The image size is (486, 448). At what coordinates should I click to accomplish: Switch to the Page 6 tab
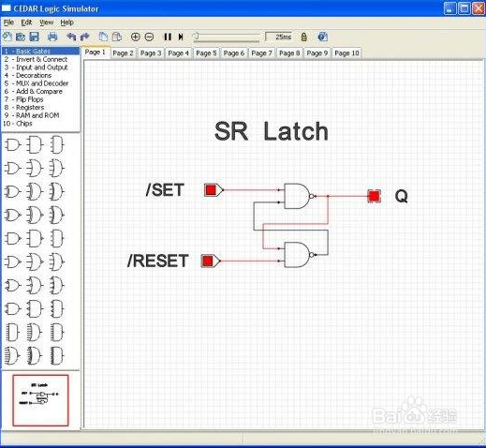point(234,53)
